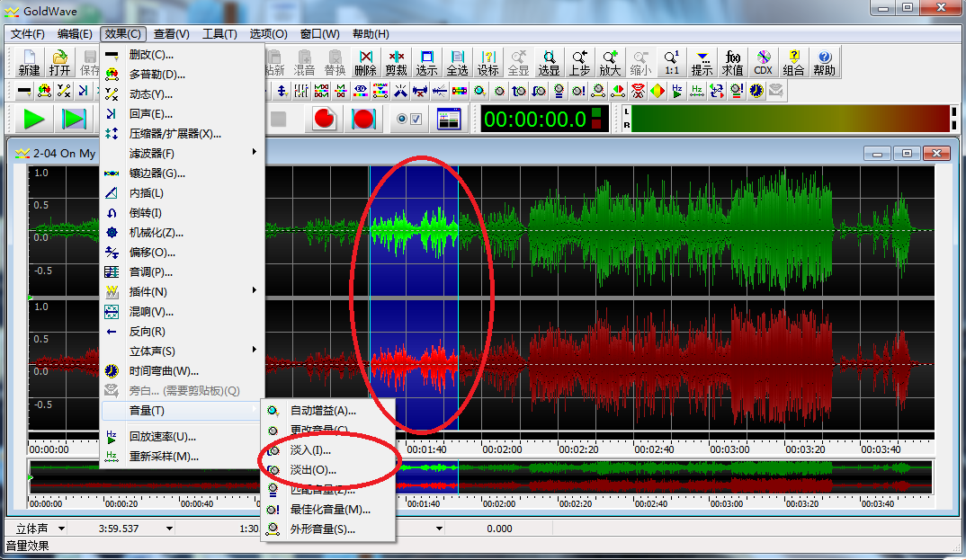This screenshot has height=560, width=966.
Task: Click the 放大 (Zoom in) magnifier icon
Action: [x=610, y=62]
